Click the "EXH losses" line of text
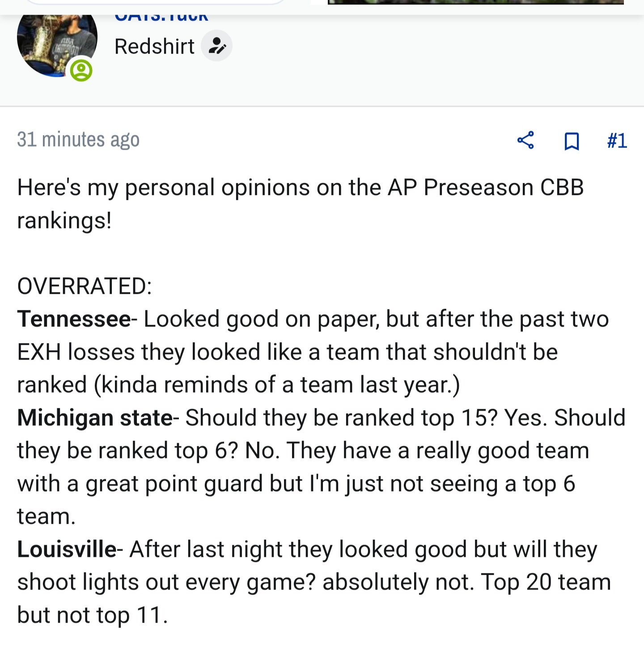Image resolution: width=644 pixels, height=657 pixels. click(288, 352)
